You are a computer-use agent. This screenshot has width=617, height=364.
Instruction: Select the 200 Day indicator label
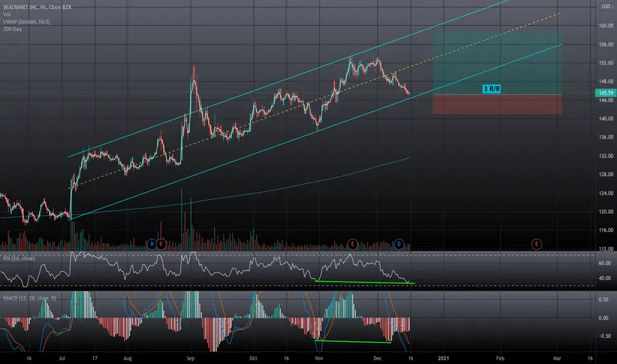(x=13, y=29)
